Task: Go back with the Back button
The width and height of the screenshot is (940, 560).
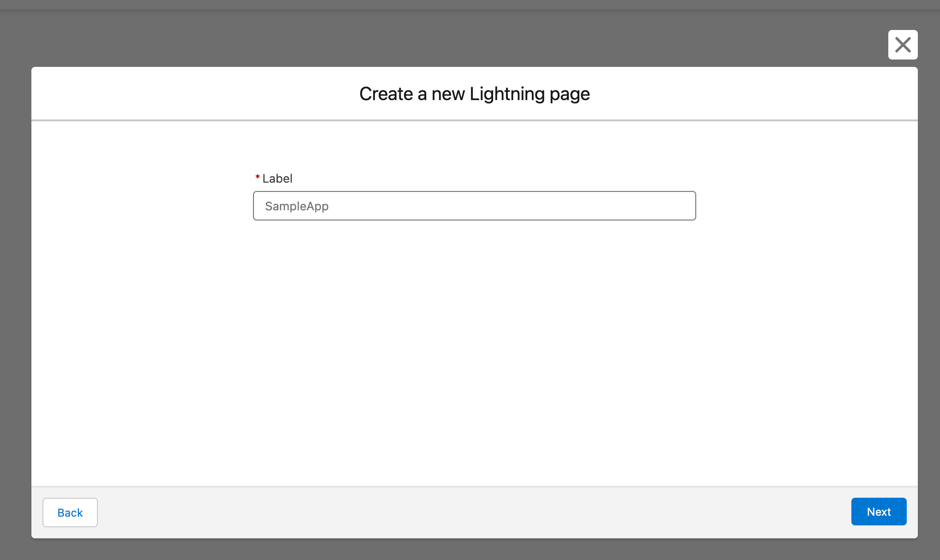Action: pyautogui.click(x=70, y=512)
